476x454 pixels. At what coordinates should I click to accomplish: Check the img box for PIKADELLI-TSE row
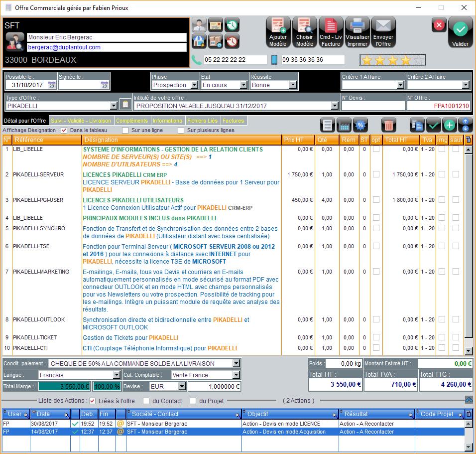click(442, 246)
